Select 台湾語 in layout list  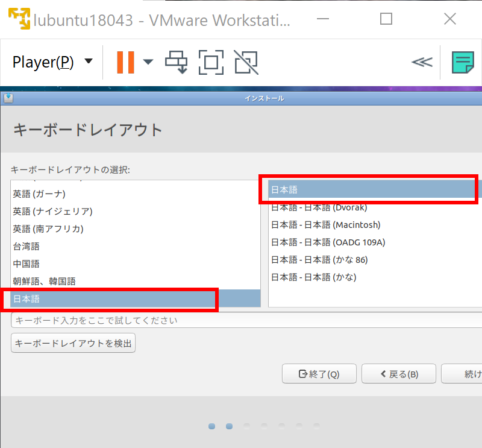135,247
